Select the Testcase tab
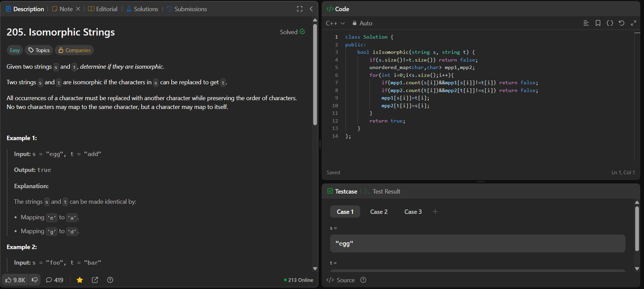The width and height of the screenshot is (644, 289). (342, 191)
